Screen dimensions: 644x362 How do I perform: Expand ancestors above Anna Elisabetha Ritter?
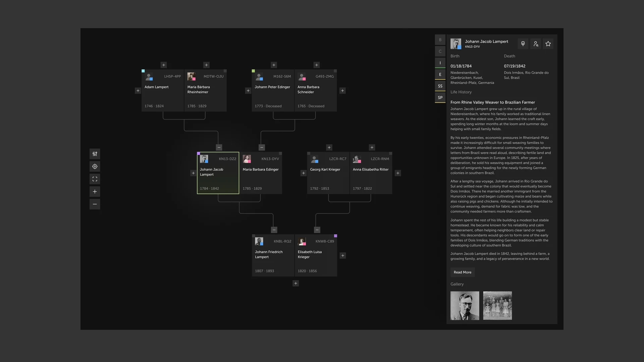tap(372, 147)
